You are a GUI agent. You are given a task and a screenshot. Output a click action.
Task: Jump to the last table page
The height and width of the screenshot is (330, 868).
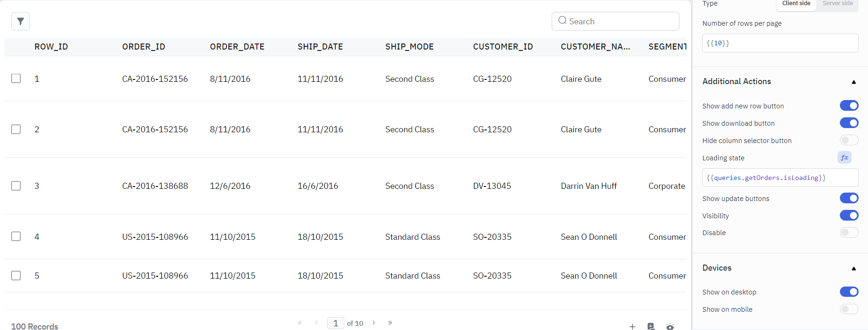(x=390, y=323)
